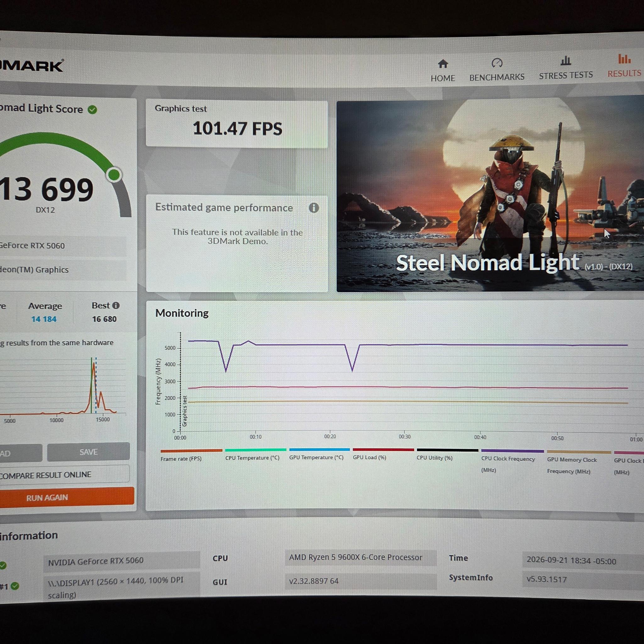This screenshot has width=644, height=644.
Task: Click the 00:30 time tick on Monitoring chart
Action: click(x=405, y=436)
